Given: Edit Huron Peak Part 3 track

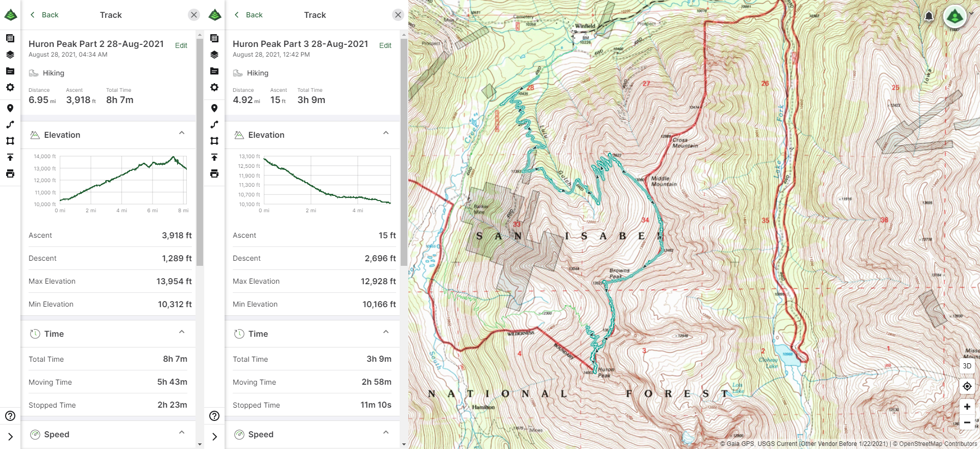Looking at the screenshot, I should (385, 45).
